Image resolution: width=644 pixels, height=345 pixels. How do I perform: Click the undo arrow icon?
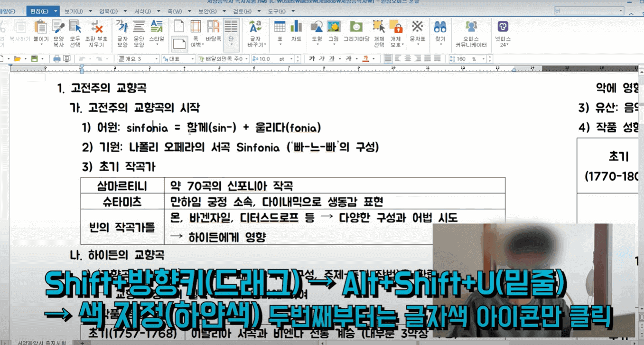click(82, 59)
